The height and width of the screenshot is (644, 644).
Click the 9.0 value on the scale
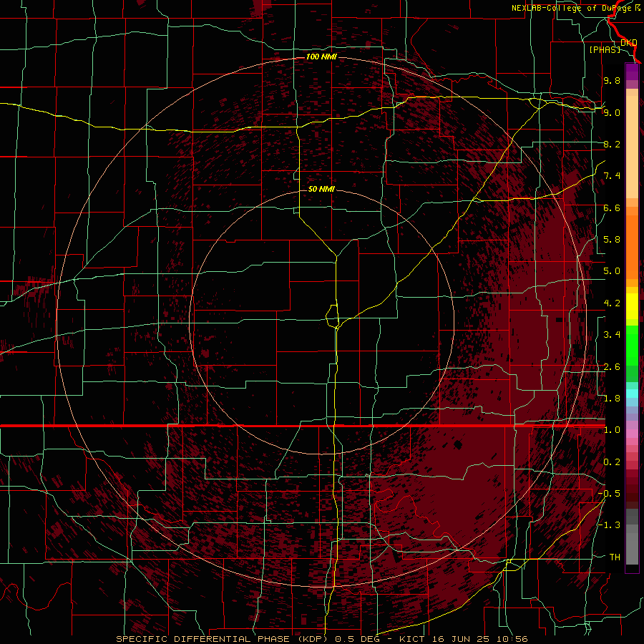point(612,112)
